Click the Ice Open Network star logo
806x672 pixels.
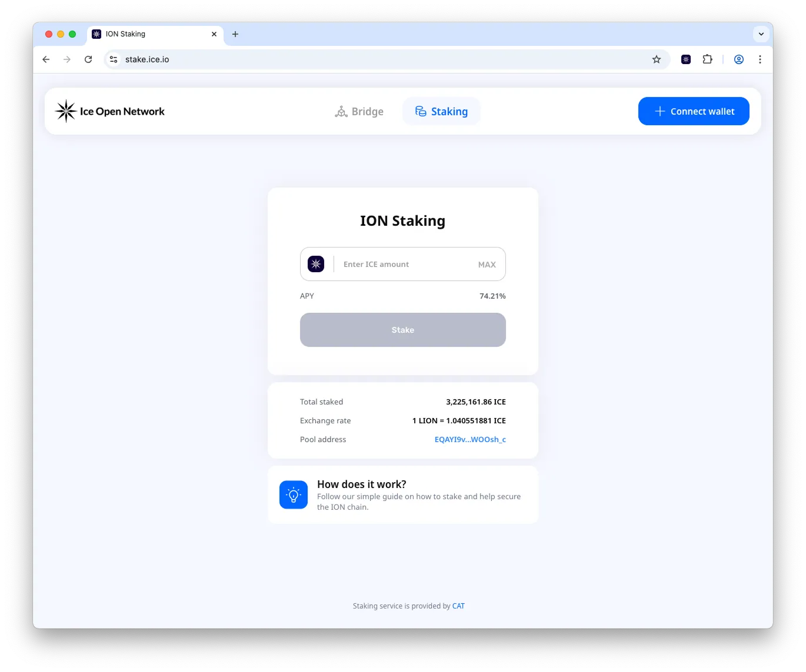tap(66, 111)
